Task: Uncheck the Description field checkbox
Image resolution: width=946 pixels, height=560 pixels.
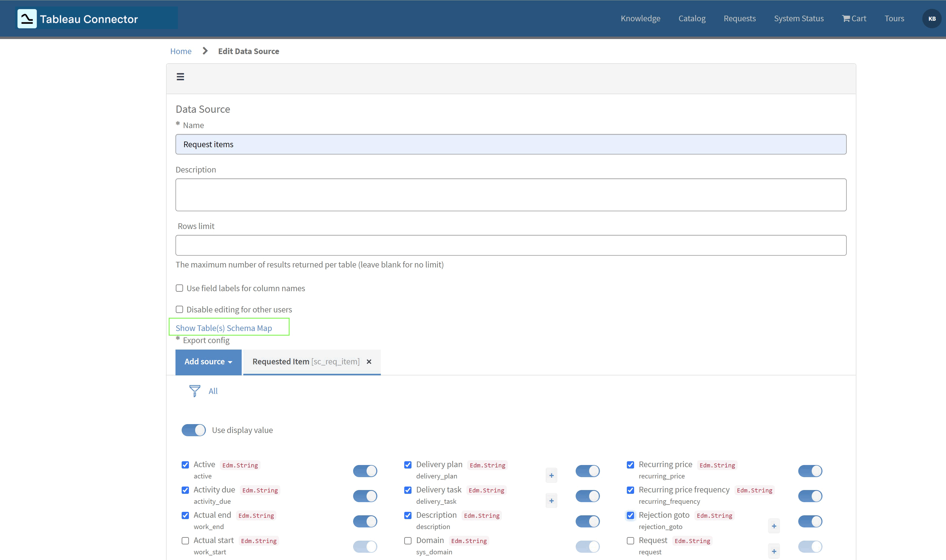Action: coord(407,515)
